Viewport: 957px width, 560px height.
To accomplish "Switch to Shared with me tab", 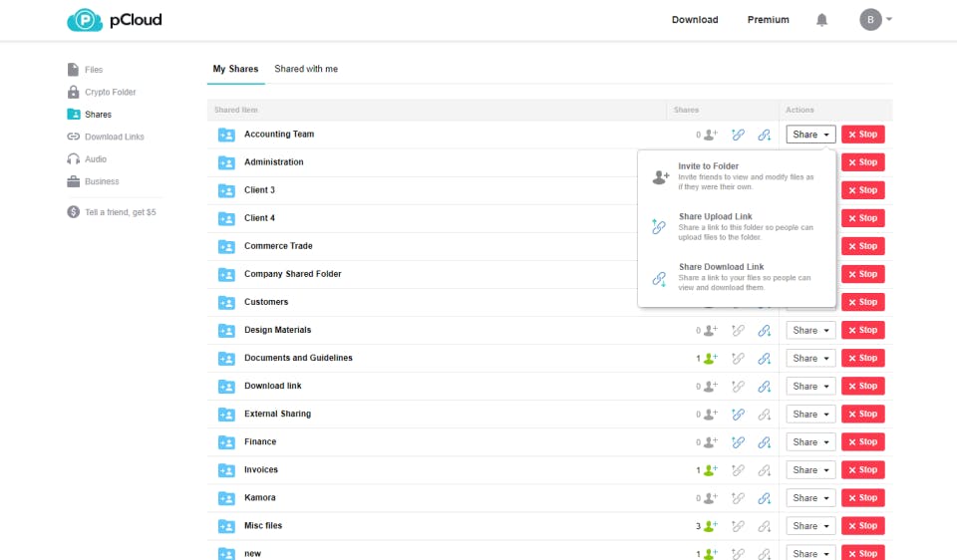I will pyautogui.click(x=306, y=70).
